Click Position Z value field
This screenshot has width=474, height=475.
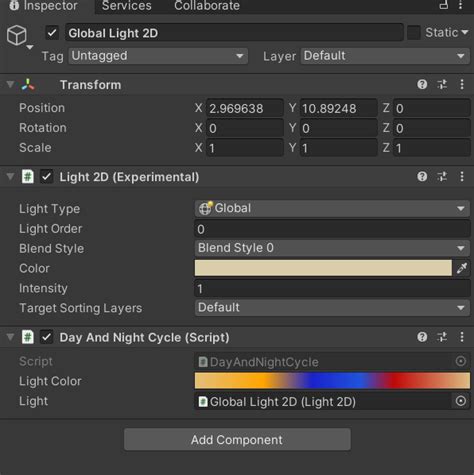click(431, 108)
